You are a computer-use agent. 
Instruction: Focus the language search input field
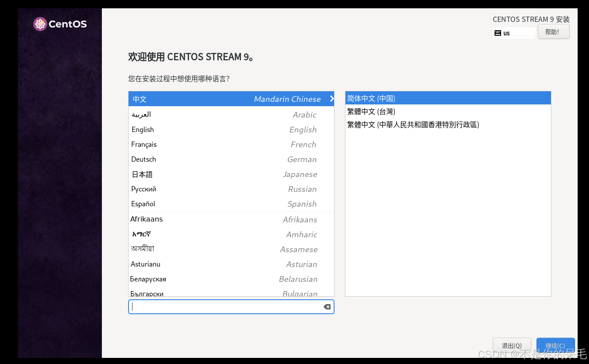(x=231, y=307)
